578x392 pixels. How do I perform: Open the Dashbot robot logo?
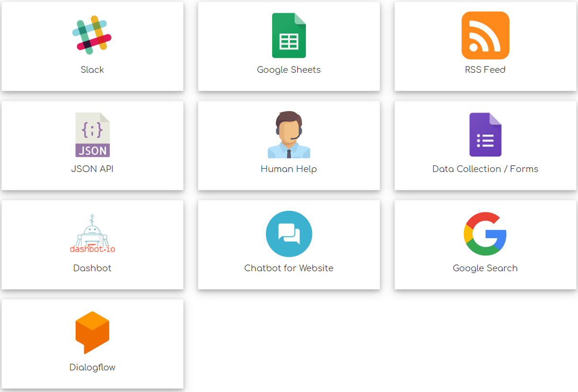click(92, 234)
